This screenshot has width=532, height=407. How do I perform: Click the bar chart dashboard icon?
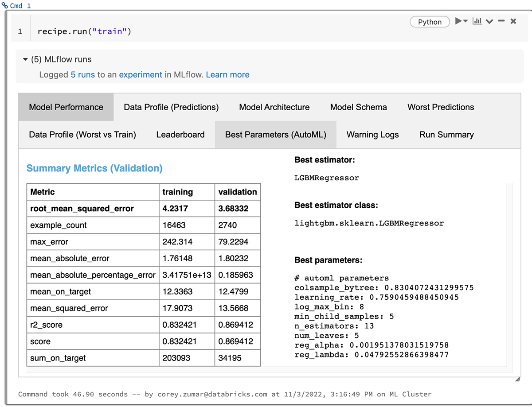(x=477, y=21)
